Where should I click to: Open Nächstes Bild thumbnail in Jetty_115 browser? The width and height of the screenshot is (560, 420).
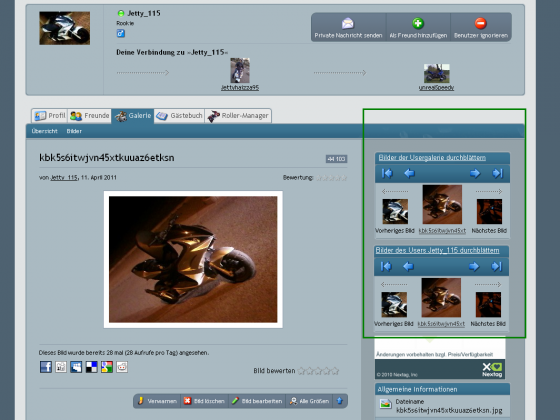(x=488, y=305)
